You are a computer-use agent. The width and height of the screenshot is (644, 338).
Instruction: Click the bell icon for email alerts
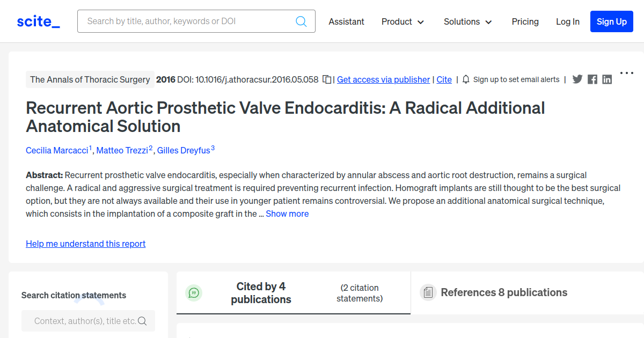point(466,79)
